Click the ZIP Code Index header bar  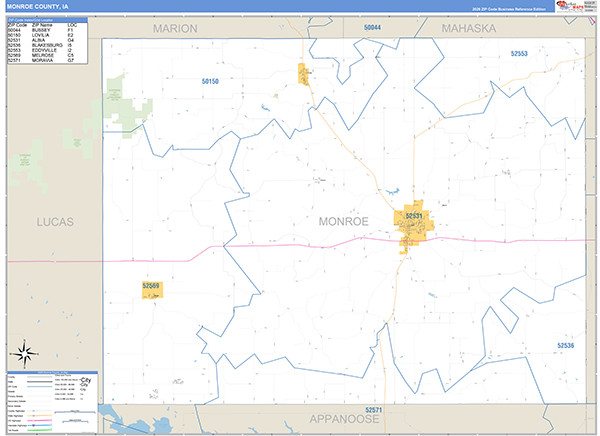click(x=47, y=20)
